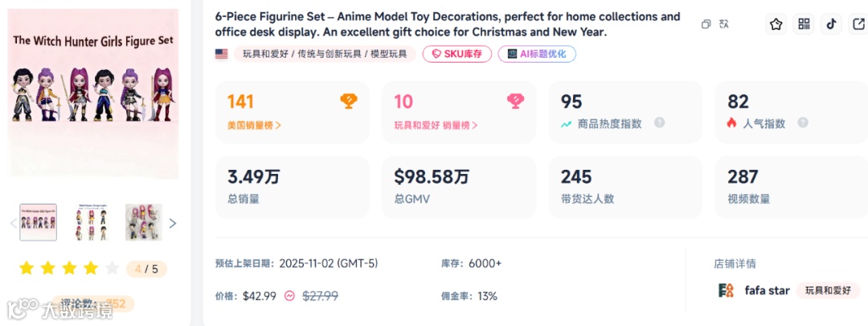Click the 玩具和爱好 category breadcrumb tag
The image size is (868, 326).
260,55
